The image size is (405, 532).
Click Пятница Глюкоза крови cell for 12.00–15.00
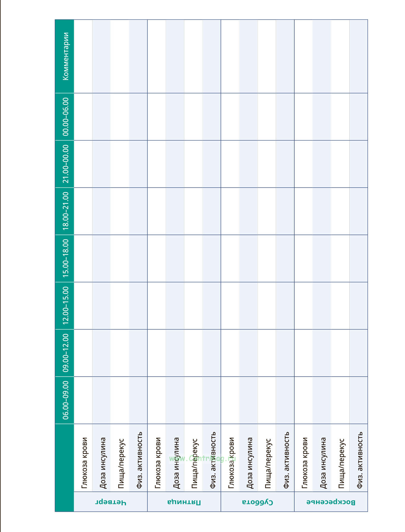(x=157, y=306)
